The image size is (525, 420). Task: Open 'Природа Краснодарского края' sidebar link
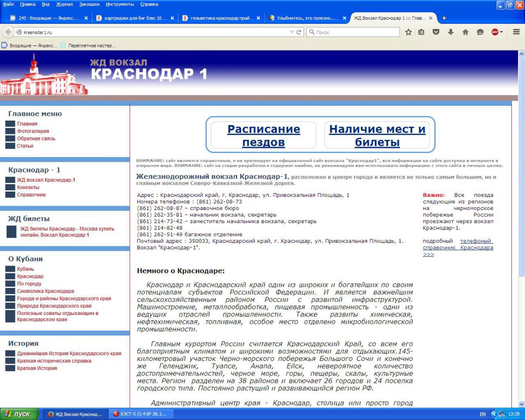click(55, 306)
